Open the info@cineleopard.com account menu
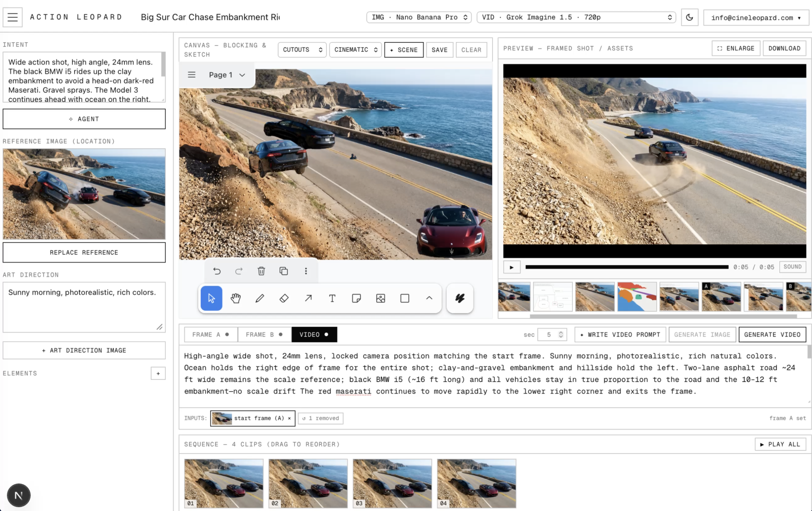 [756, 18]
